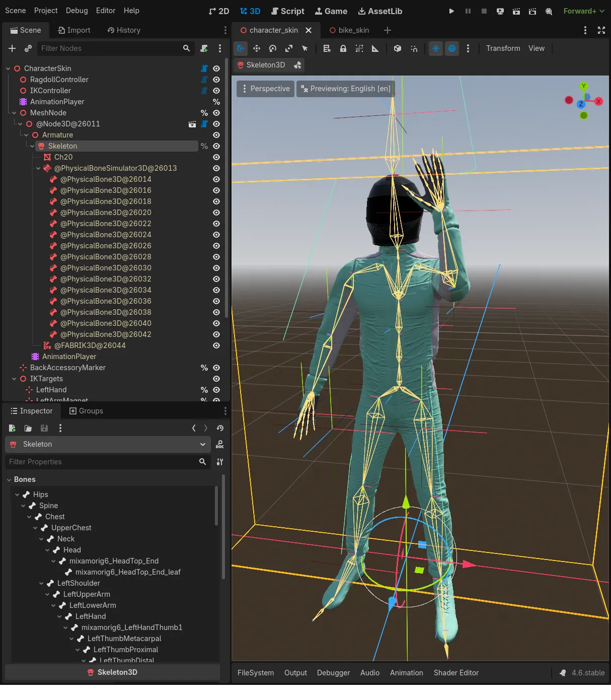Toggle visibility of IKTargets node
This screenshot has height=700, width=611.
pos(216,379)
